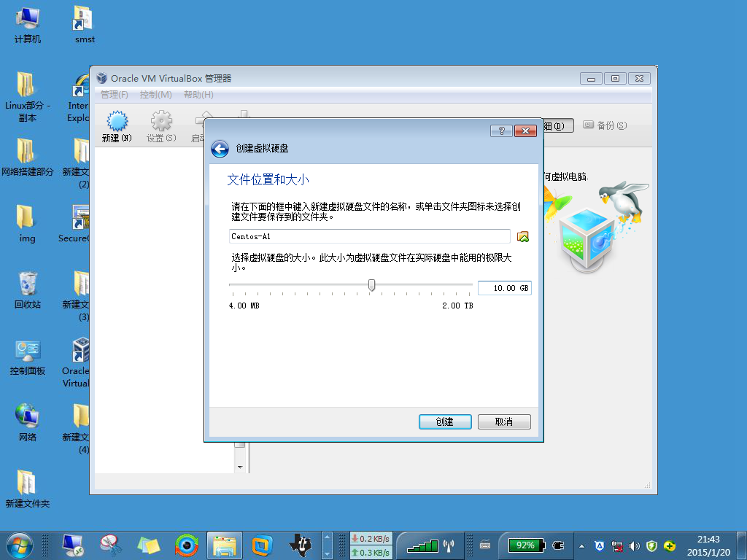Click the colorful circular browser taskbar icon
Image resolution: width=747 pixels, height=560 pixels.
(x=187, y=545)
